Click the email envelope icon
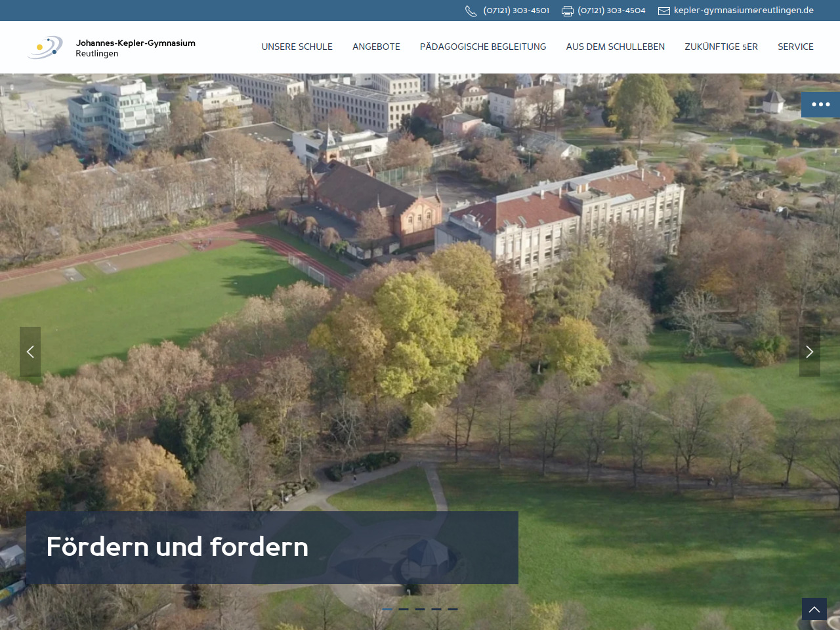Image resolution: width=840 pixels, height=630 pixels. tap(664, 11)
